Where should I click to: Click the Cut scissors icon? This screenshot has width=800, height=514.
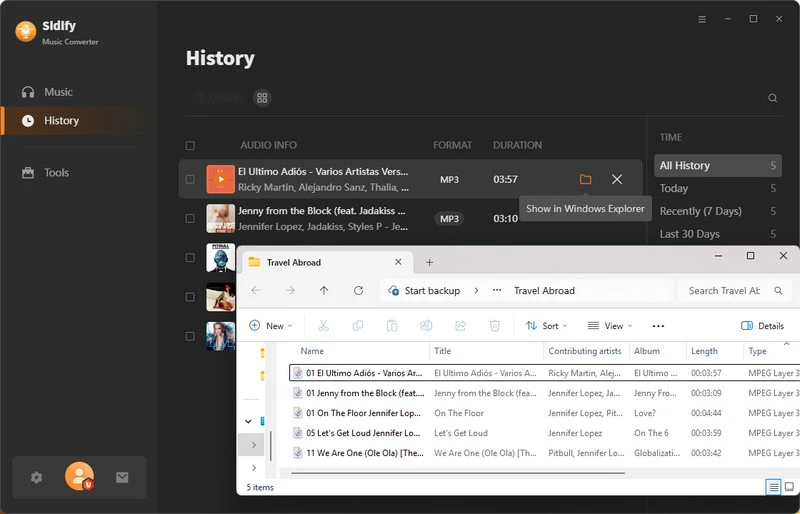click(x=323, y=326)
